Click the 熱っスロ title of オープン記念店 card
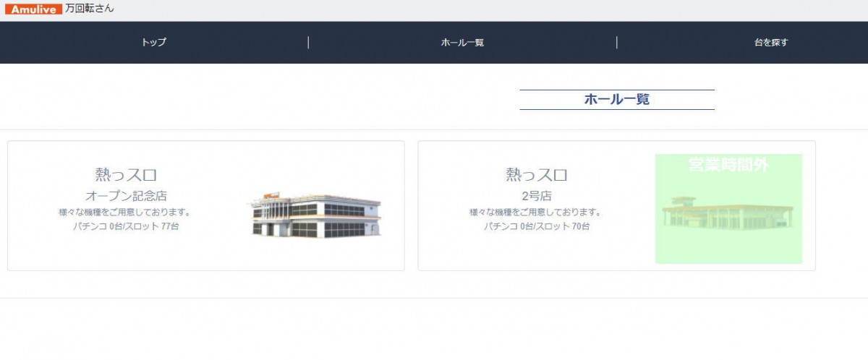The width and height of the screenshot is (868, 360). coord(126,174)
